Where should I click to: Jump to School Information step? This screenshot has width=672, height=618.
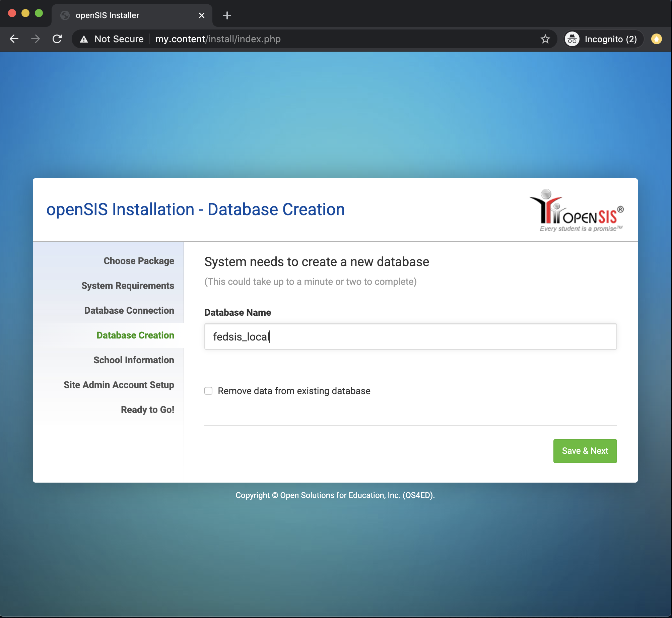coord(134,360)
